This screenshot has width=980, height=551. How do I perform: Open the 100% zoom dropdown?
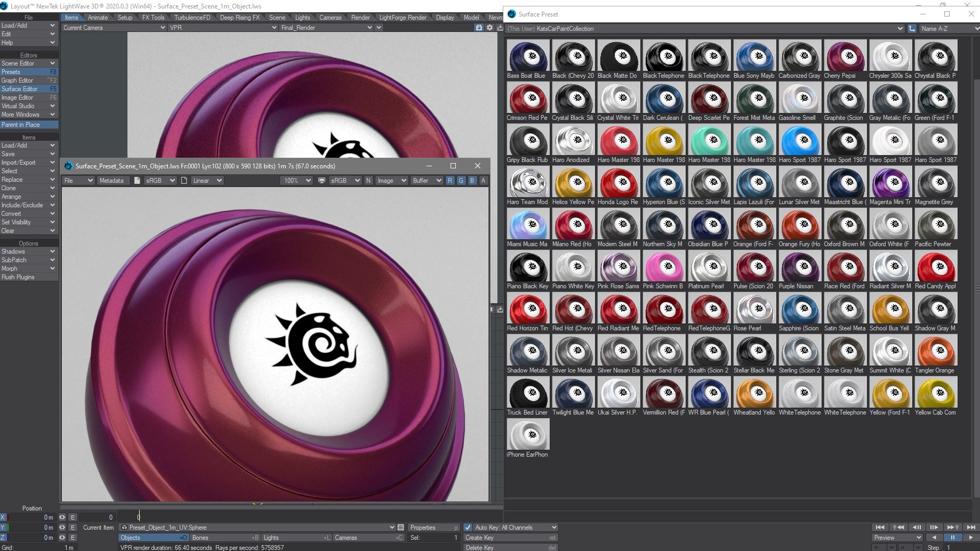[296, 181]
